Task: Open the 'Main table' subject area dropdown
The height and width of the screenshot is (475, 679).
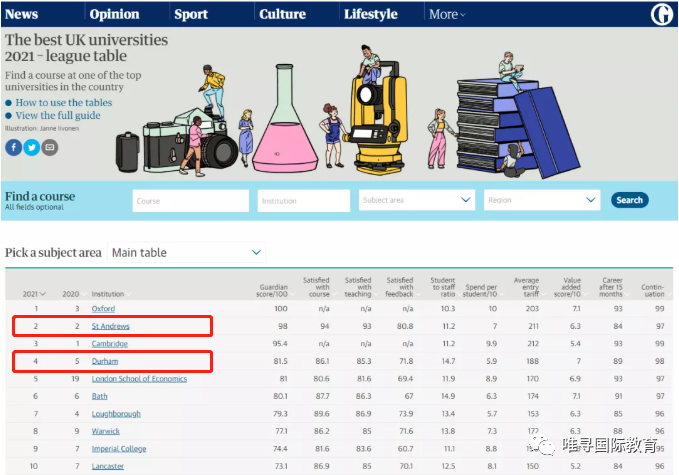Action: pos(186,252)
